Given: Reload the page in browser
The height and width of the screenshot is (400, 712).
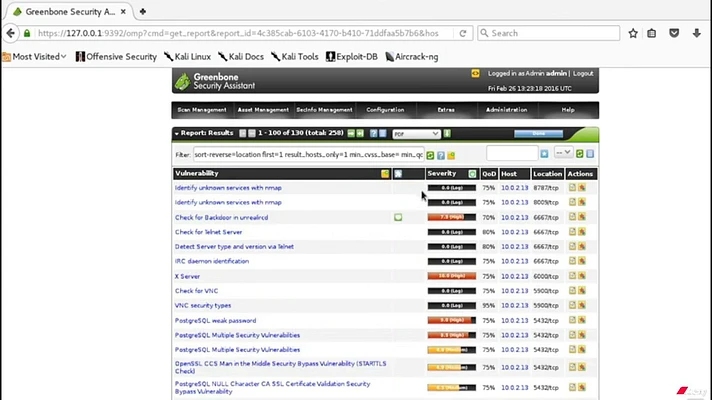Looking at the screenshot, I should (x=463, y=33).
